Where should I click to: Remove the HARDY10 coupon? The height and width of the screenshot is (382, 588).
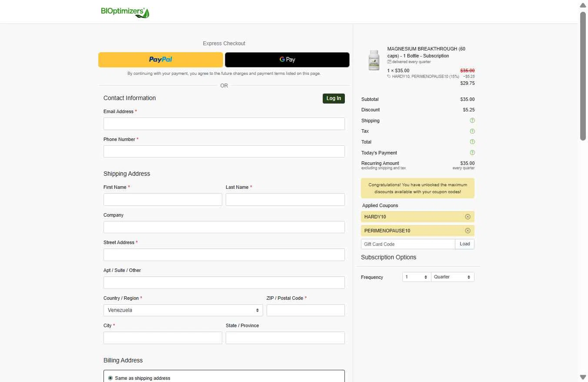[x=468, y=217]
